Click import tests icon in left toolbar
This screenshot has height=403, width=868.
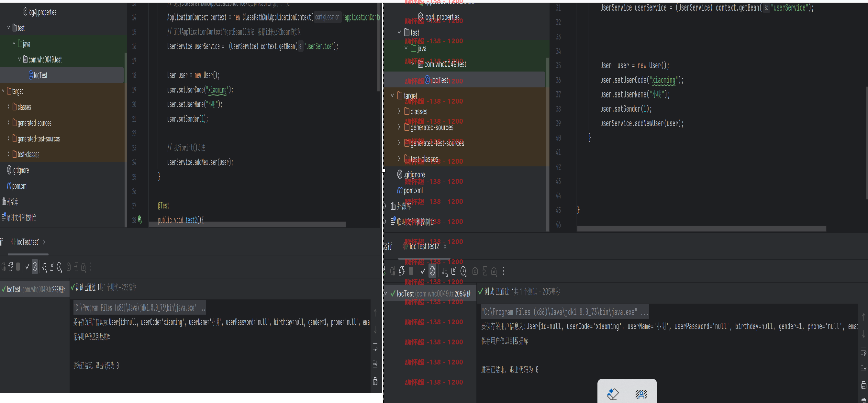coord(76,267)
